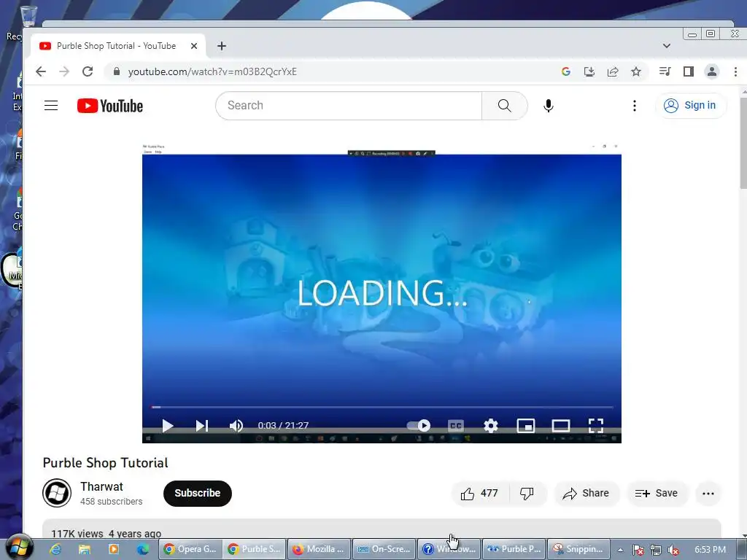Search with voice microphone icon
The height and width of the screenshot is (560, 747).
(x=549, y=105)
